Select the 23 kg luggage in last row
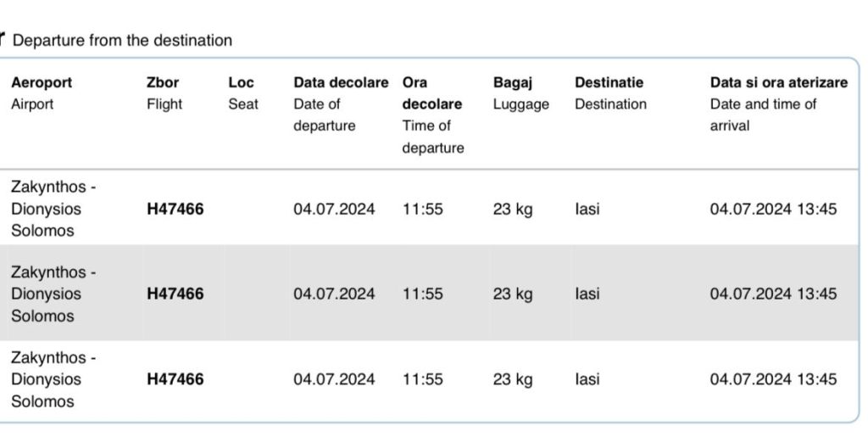The image size is (868, 437). point(513,379)
